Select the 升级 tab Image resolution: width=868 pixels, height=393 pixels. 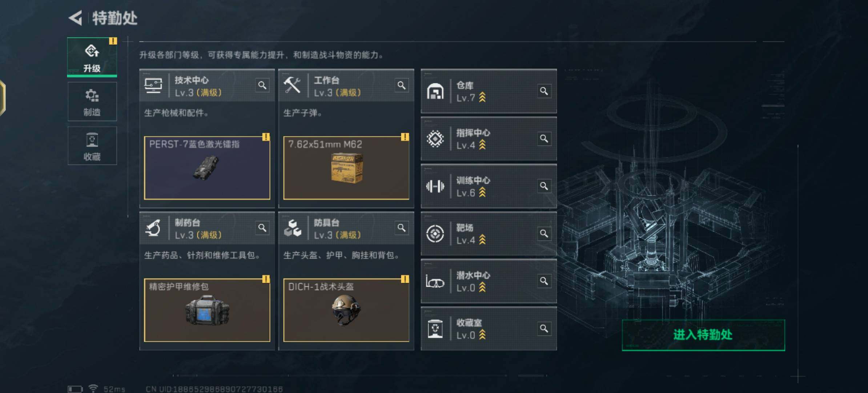point(92,57)
